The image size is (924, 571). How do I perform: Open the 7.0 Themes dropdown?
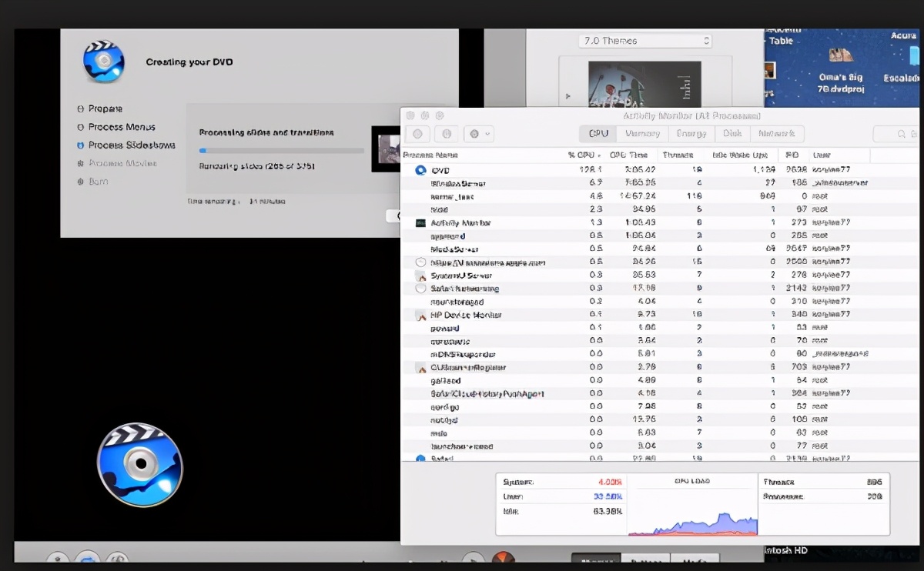pyautogui.click(x=645, y=41)
